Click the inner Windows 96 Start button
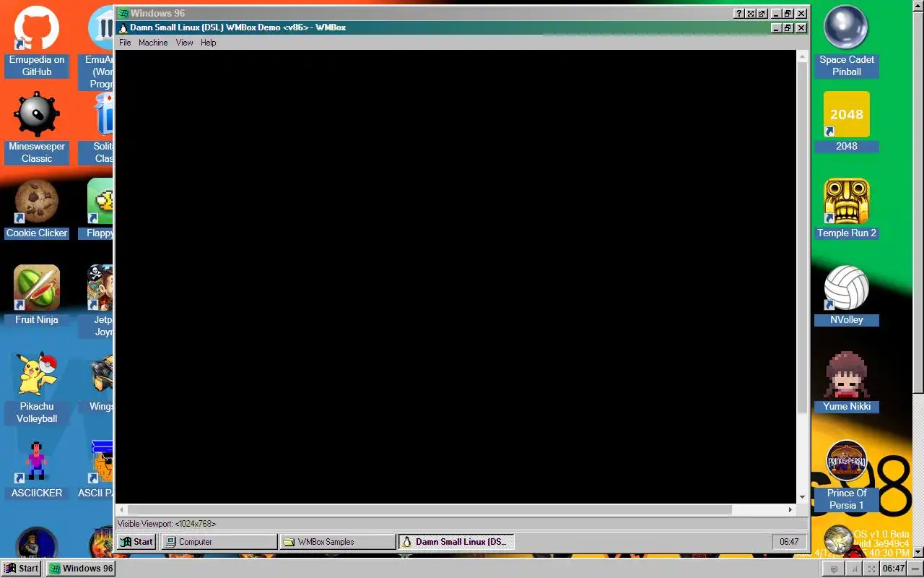The image size is (924, 578). tap(136, 542)
